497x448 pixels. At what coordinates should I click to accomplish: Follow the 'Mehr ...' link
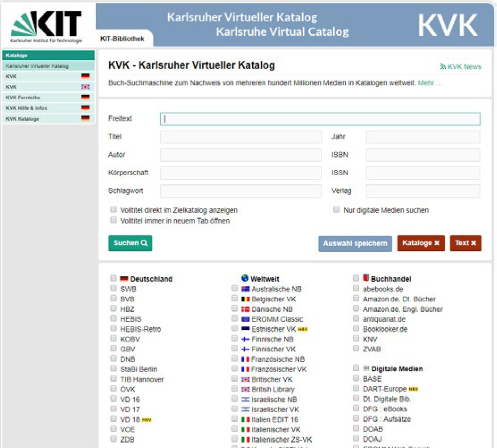coord(429,83)
